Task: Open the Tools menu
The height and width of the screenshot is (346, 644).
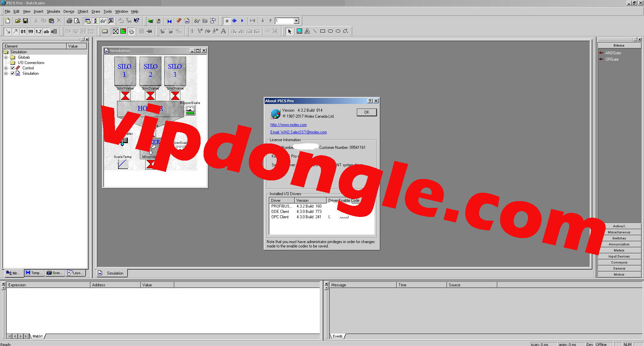Action: 108,11
